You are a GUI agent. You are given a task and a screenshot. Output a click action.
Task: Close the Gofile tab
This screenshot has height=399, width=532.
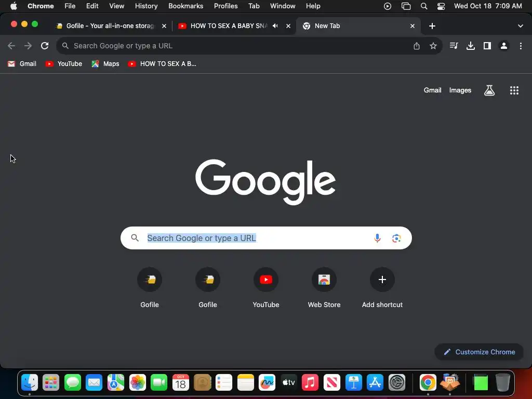(164, 26)
